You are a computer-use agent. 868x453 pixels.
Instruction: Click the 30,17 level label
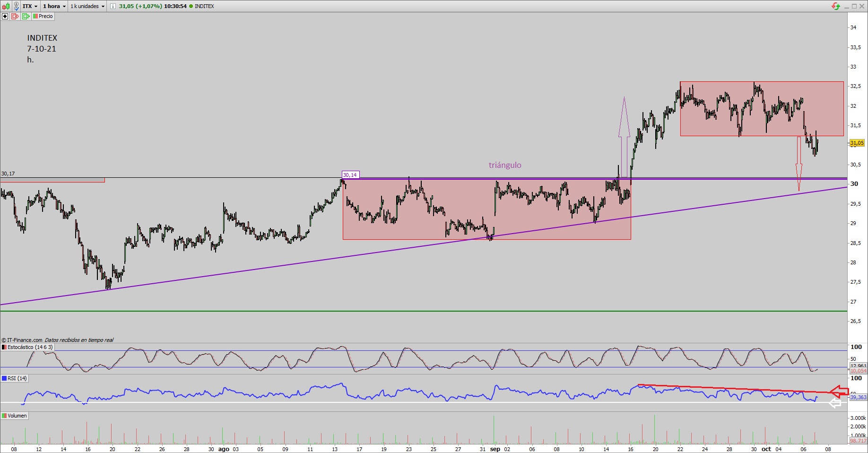[8, 174]
